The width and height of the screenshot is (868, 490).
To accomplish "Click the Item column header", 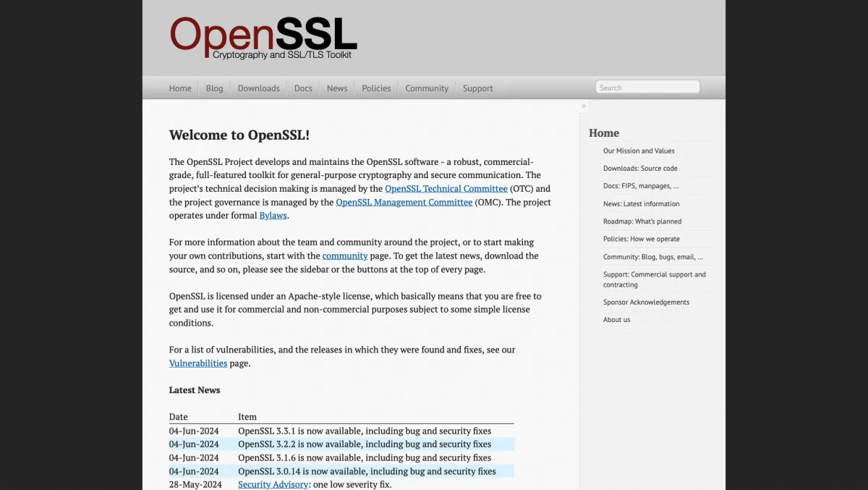I will click(x=247, y=417).
